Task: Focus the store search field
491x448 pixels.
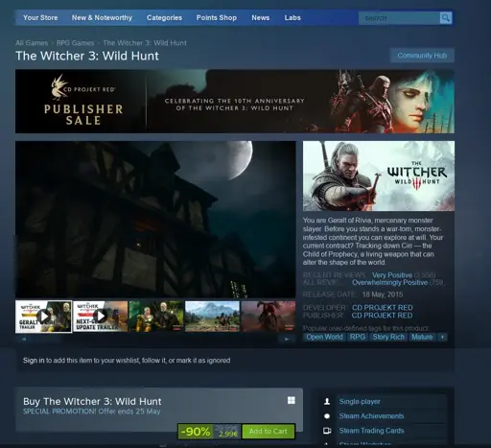Action: pyautogui.click(x=399, y=18)
